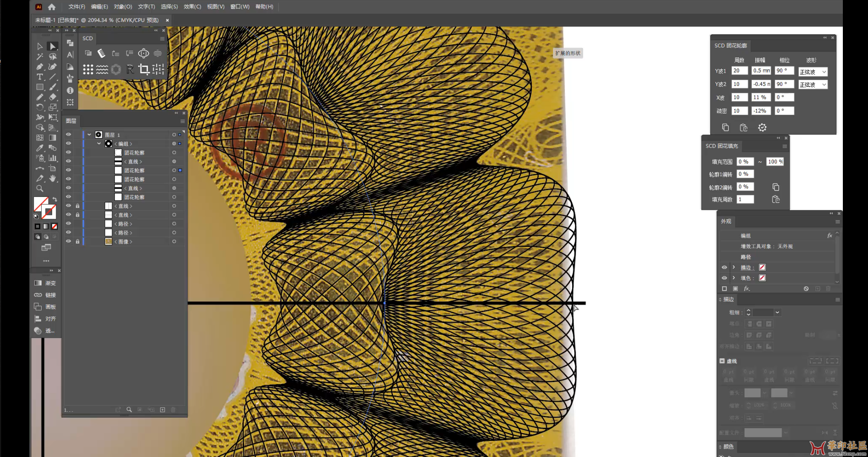
Task: Toggle visibility of 图层 1 layer
Action: 69,135
